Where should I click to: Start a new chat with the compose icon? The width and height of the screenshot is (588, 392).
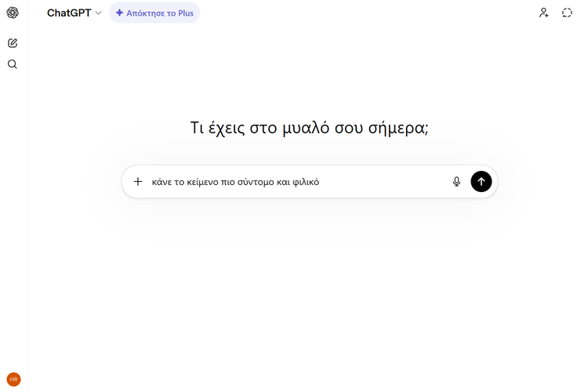[x=13, y=43]
